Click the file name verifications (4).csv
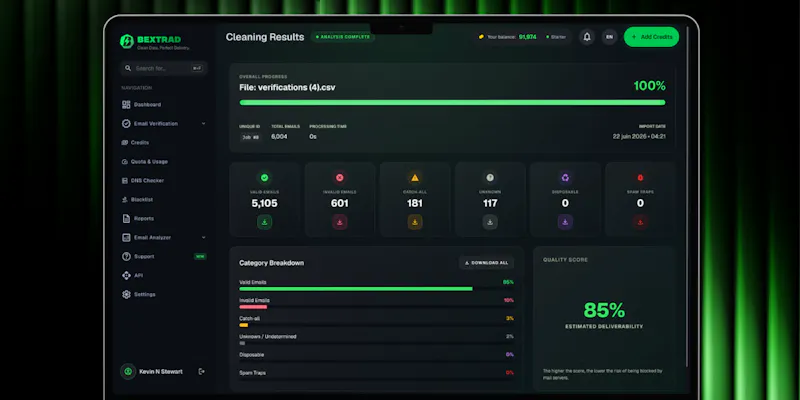Image resolution: width=800 pixels, height=400 pixels. [287, 87]
